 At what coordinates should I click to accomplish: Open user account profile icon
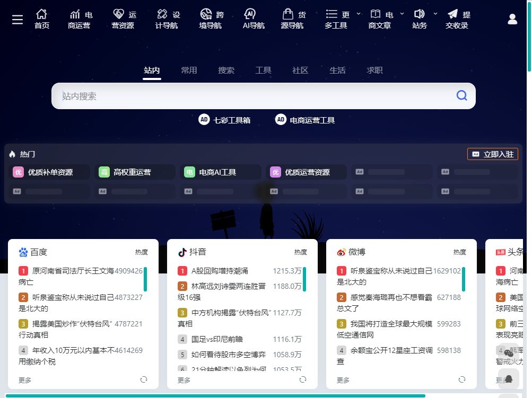512,19
